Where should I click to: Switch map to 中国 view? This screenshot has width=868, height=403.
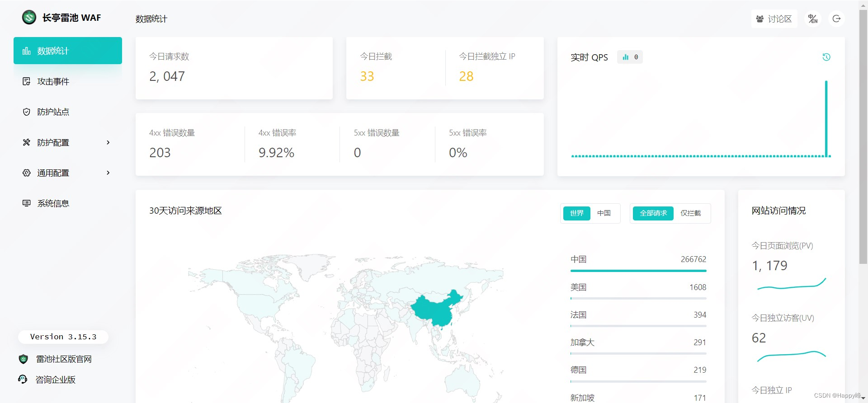point(604,213)
